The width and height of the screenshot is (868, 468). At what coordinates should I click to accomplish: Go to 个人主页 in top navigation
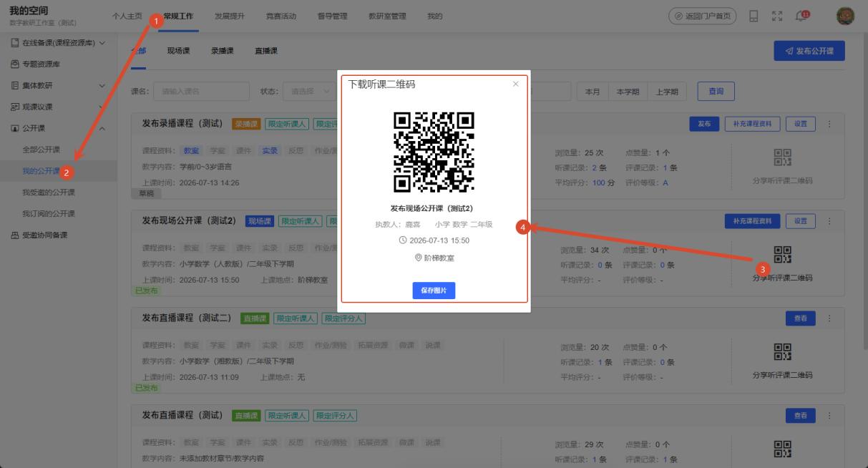tap(127, 16)
